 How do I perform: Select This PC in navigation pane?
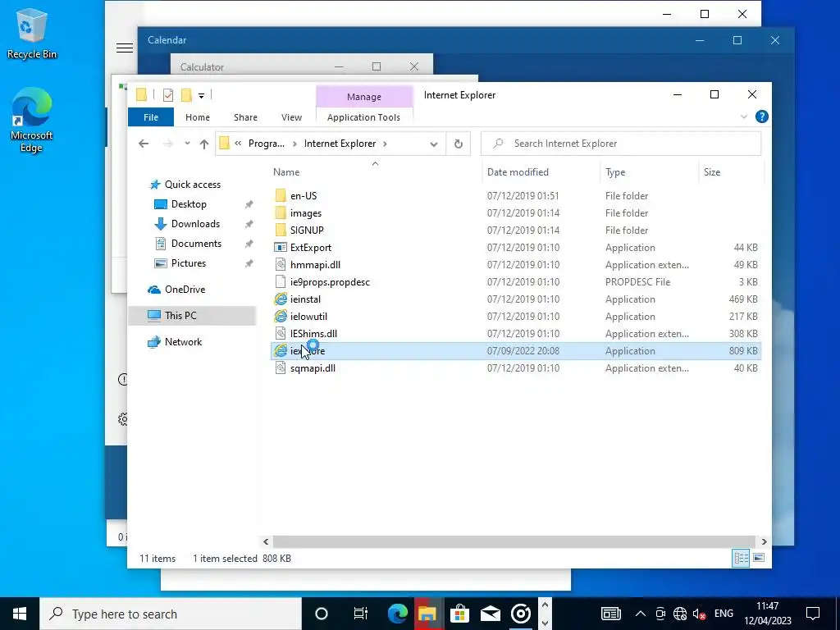coord(192,316)
